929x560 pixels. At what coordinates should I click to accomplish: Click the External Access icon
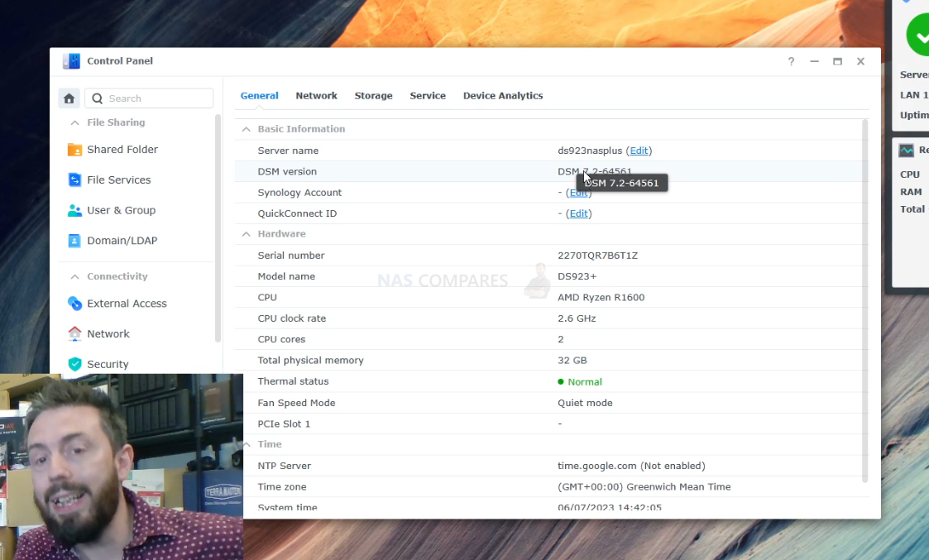(74, 304)
